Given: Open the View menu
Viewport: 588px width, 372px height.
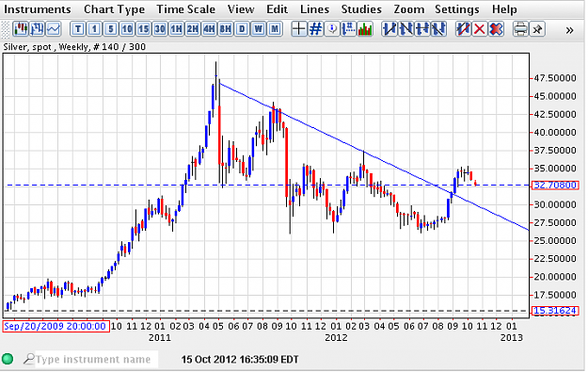Looking at the screenshot, I should click(x=241, y=9).
